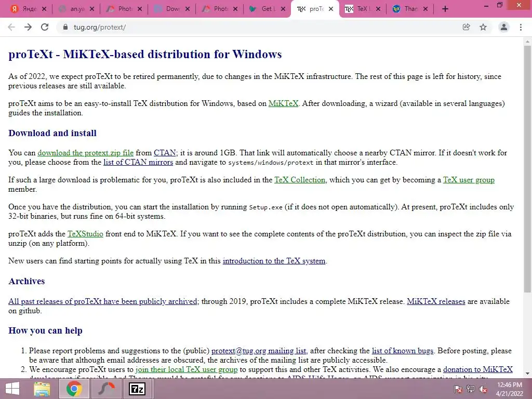Image resolution: width=532 pixels, height=399 pixels.
Task: Click the address bar URL tug.org/protext/
Action: [x=100, y=27]
